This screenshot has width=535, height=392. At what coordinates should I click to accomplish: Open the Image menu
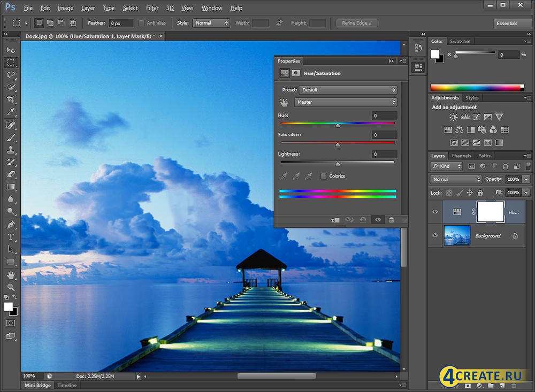tap(65, 8)
